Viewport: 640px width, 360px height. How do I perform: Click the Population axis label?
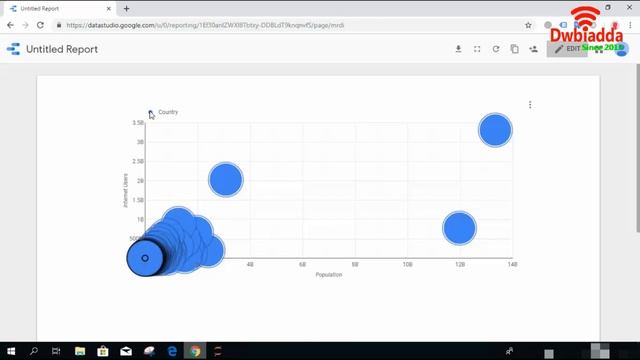click(329, 275)
